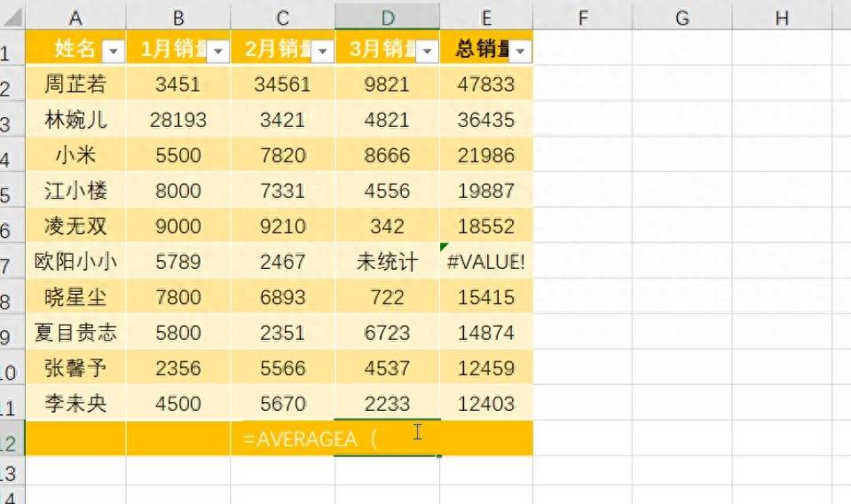Select column C header
Image resolution: width=851 pixels, height=504 pixels.
283,18
